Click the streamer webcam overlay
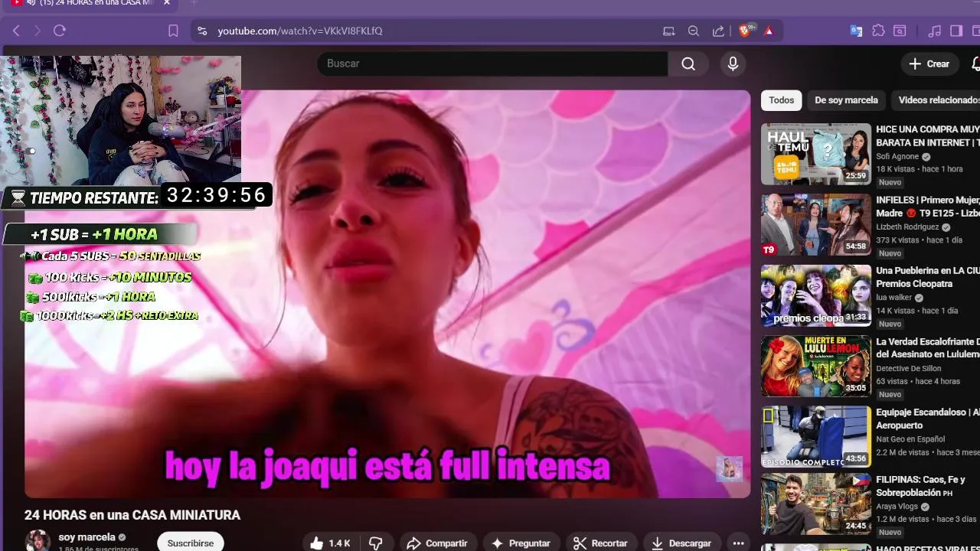Image resolution: width=980 pixels, height=551 pixels. point(120,119)
